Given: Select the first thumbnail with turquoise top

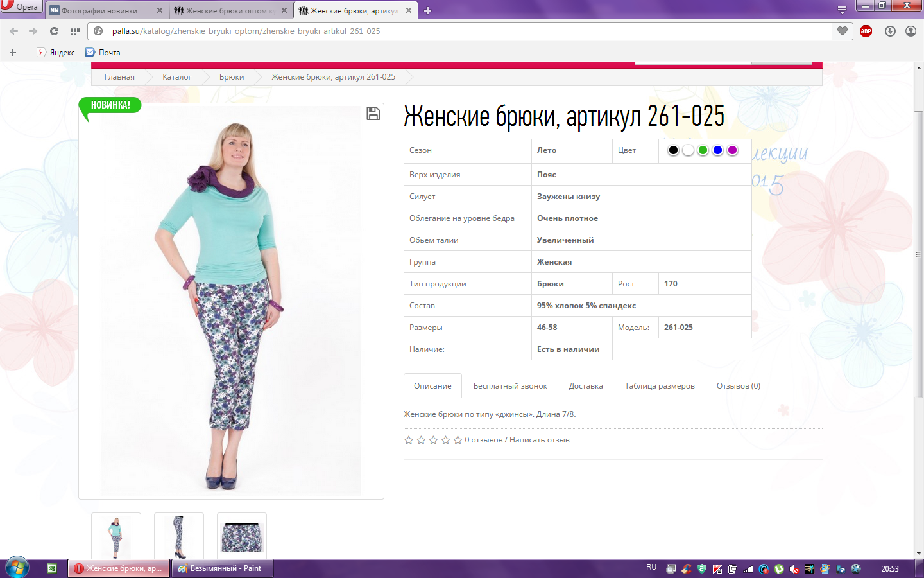Looking at the screenshot, I should 116,536.
